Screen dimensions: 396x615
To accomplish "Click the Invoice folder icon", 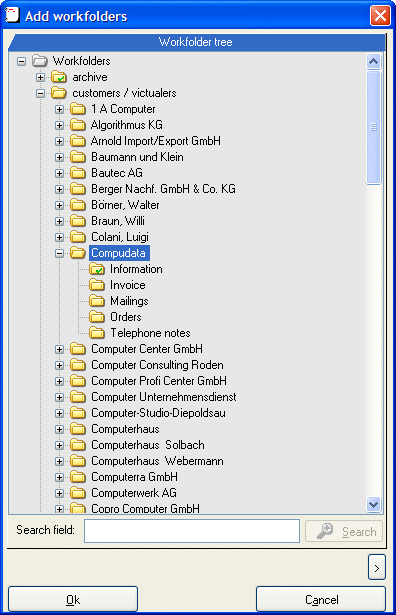I will (x=97, y=285).
